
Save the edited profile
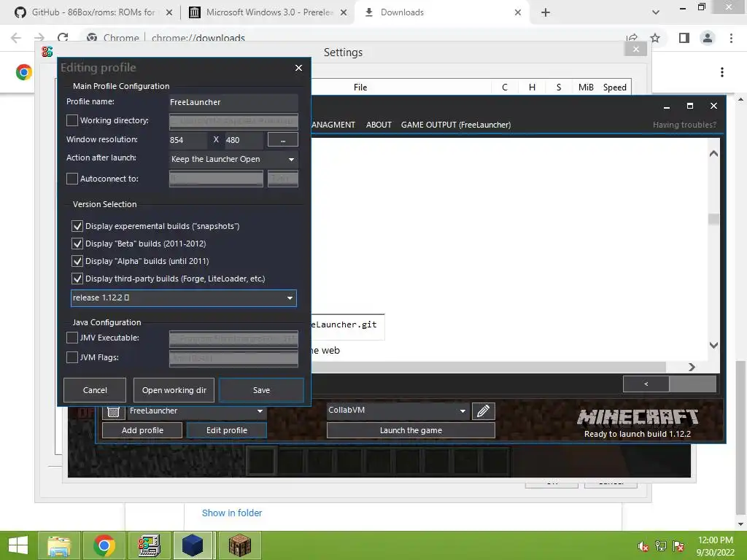coord(261,390)
